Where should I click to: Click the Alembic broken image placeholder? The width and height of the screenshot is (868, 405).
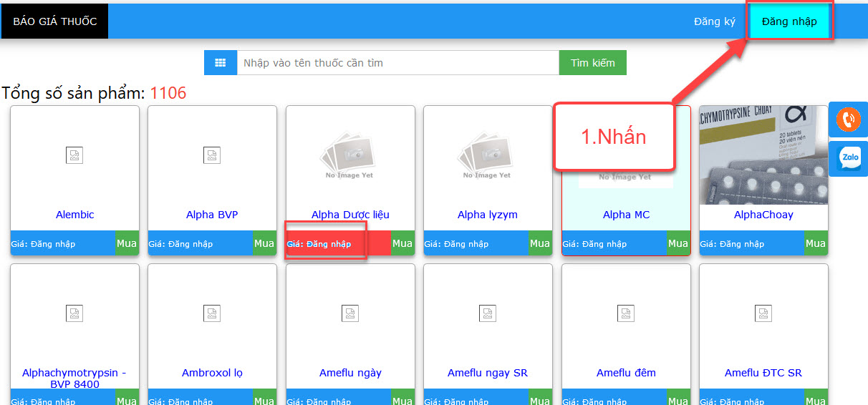tap(74, 155)
